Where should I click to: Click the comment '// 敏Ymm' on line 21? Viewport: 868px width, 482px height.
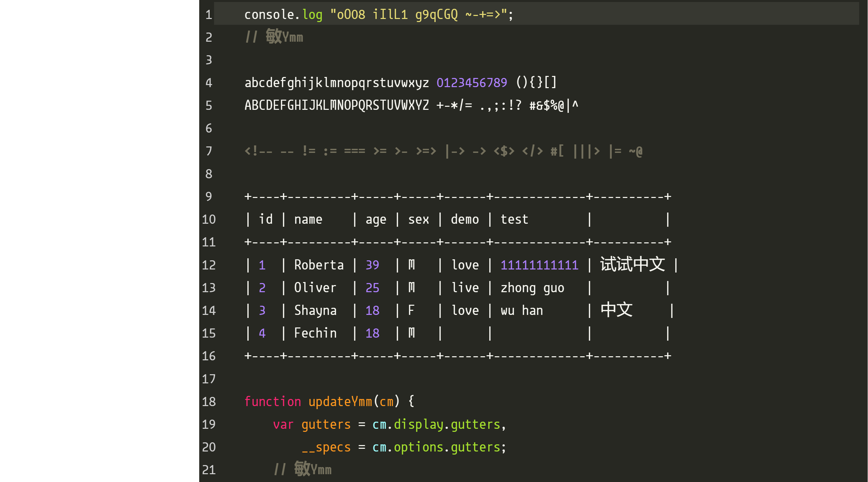pyautogui.click(x=303, y=469)
